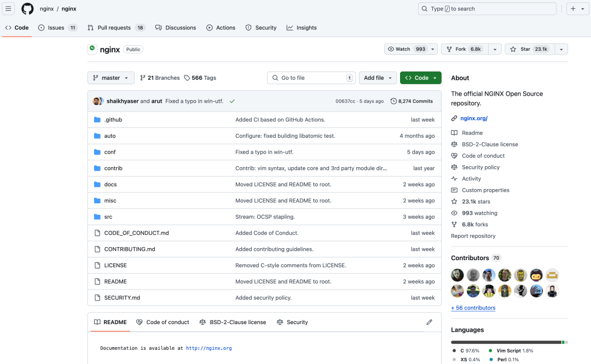Switch to the Code of conduct tab
Viewport: 591px width, 364px height.
[x=163, y=322]
